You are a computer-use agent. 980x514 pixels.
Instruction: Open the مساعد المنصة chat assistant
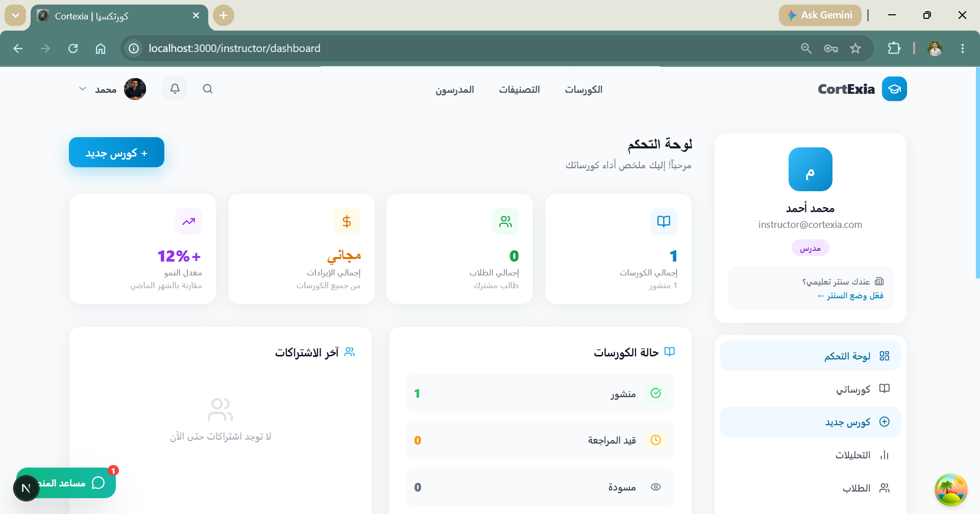66,483
